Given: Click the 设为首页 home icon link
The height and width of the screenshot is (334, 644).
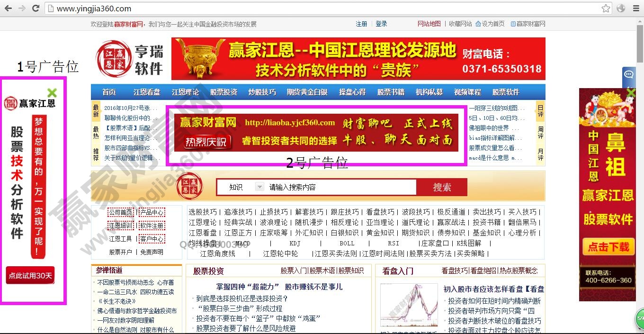Looking at the screenshot, I should tap(490, 24).
